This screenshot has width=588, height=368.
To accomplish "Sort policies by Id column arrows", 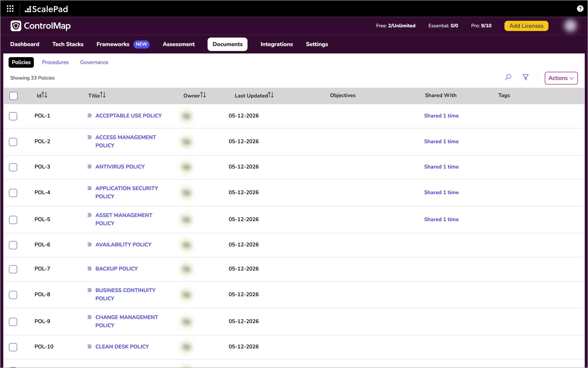I will (x=44, y=95).
